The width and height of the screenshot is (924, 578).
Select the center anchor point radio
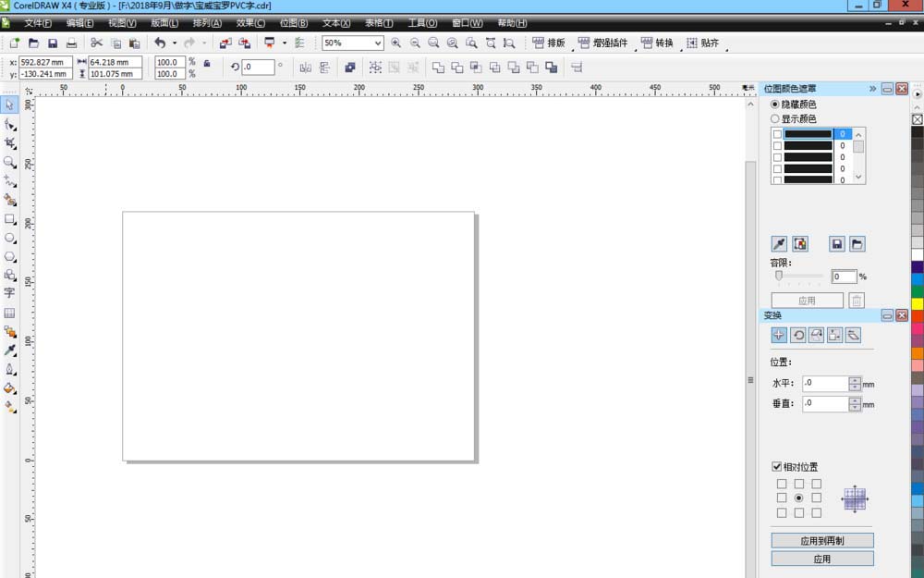(799, 498)
